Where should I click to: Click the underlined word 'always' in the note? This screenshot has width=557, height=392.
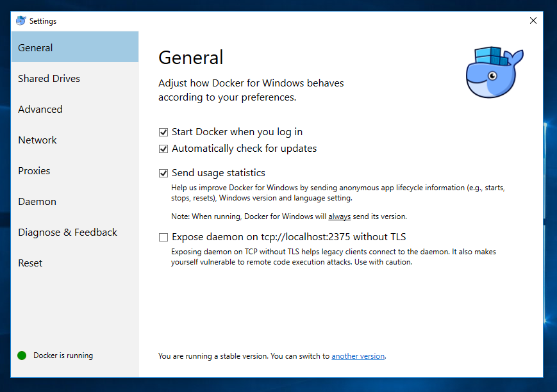[x=339, y=216]
